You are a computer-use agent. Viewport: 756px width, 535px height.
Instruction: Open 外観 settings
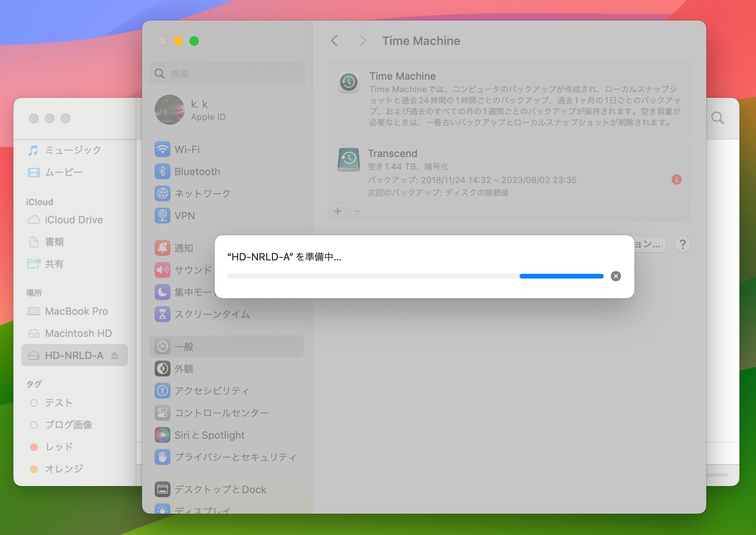pyautogui.click(x=227, y=369)
